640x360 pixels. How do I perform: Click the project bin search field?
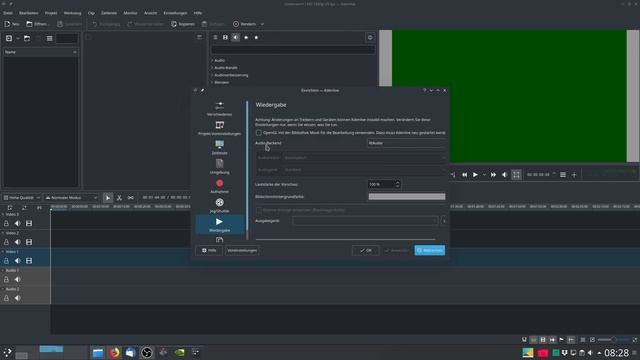[x=67, y=38]
